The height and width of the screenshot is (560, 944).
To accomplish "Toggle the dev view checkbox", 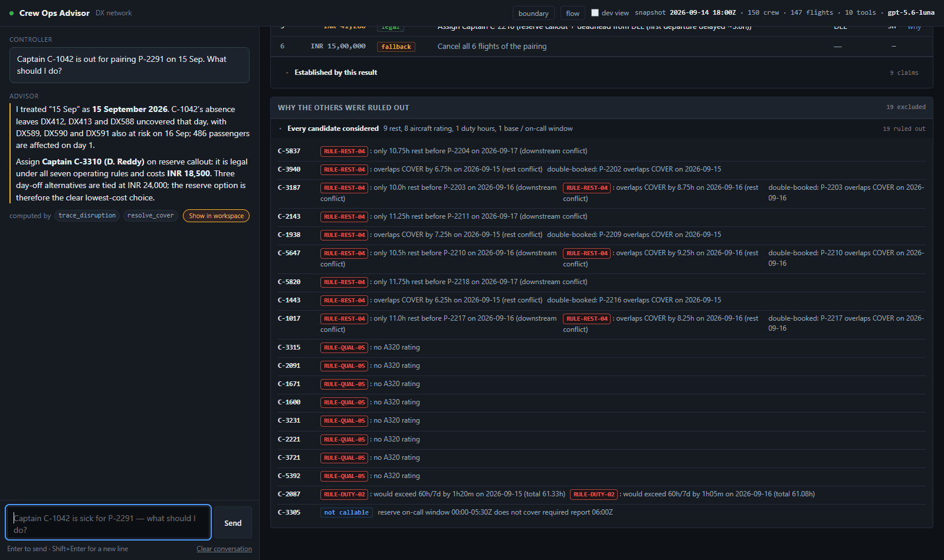I will 595,13.
